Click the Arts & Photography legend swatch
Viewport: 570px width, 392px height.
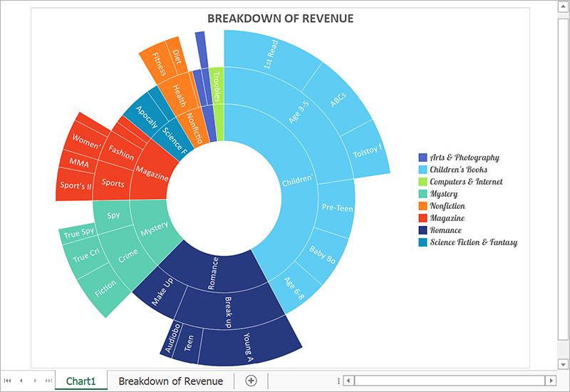tap(423, 158)
